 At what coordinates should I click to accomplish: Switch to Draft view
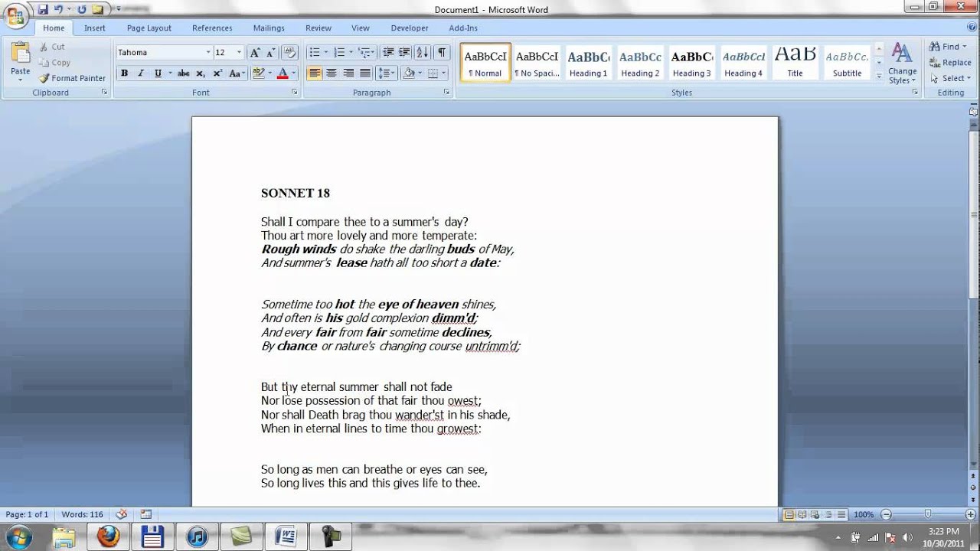tap(841, 515)
